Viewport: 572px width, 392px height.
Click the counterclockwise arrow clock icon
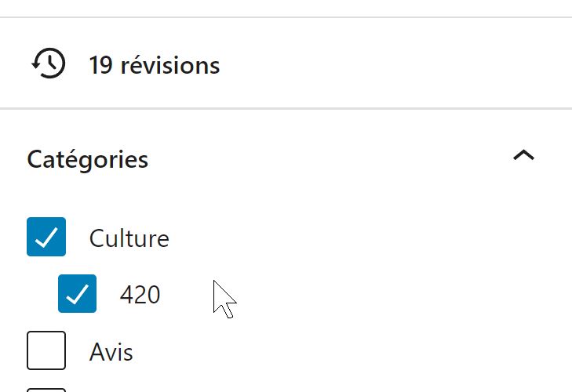point(49,63)
